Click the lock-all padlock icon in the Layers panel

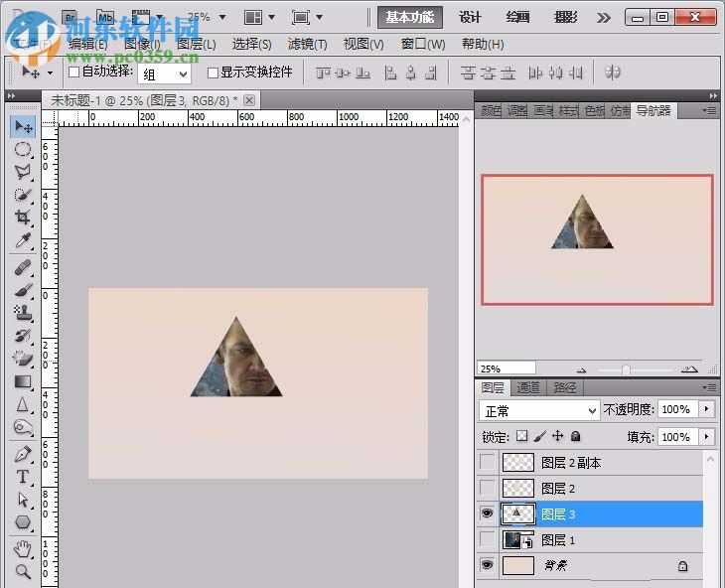pyautogui.click(x=576, y=436)
